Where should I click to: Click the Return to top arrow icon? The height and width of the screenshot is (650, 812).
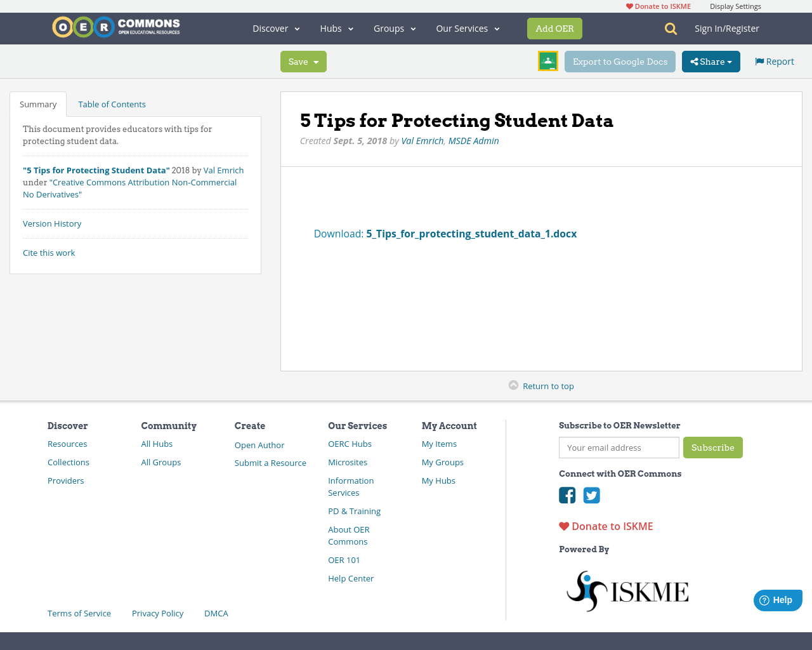[x=514, y=385]
